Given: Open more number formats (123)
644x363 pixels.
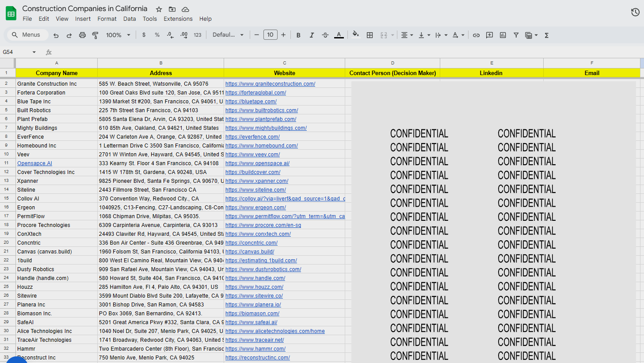Looking at the screenshot, I should 198,35.
